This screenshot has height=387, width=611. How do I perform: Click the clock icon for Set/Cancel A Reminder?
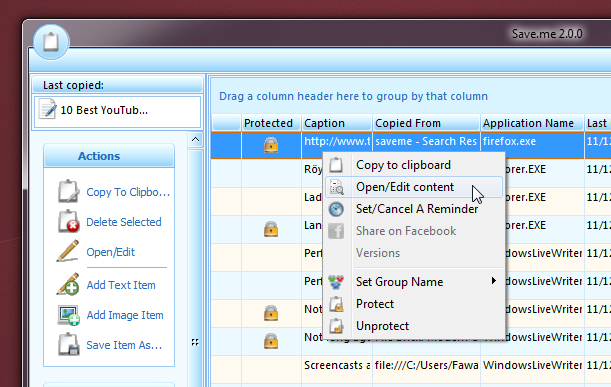pyautogui.click(x=336, y=209)
